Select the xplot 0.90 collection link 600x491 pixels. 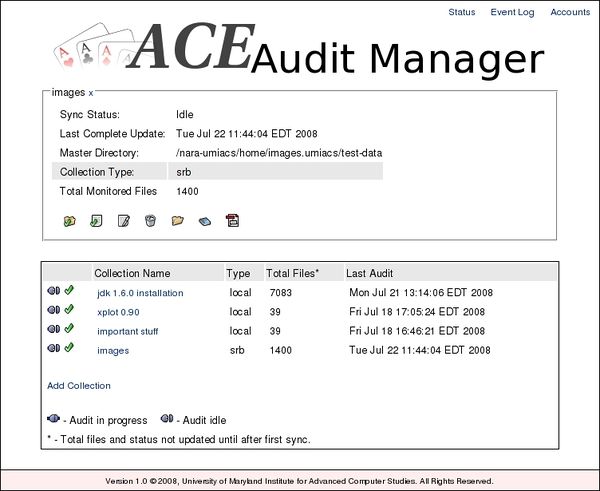tap(121, 312)
